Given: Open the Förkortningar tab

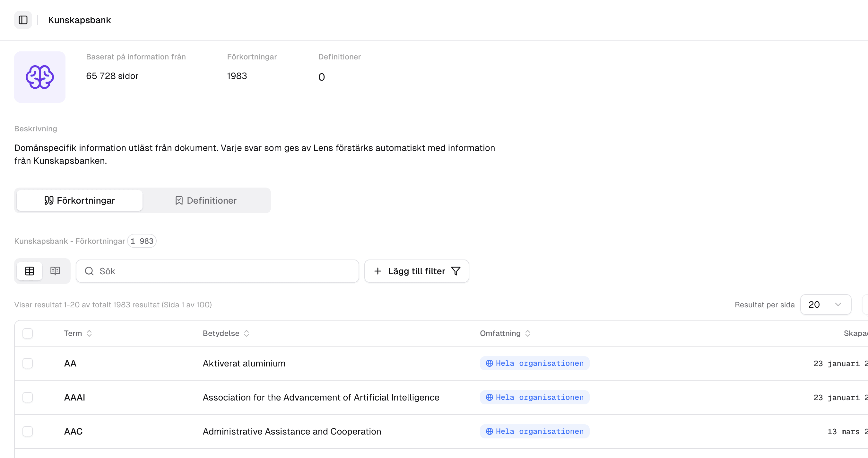Looking at the screenshot, I should tap(80, 200).
